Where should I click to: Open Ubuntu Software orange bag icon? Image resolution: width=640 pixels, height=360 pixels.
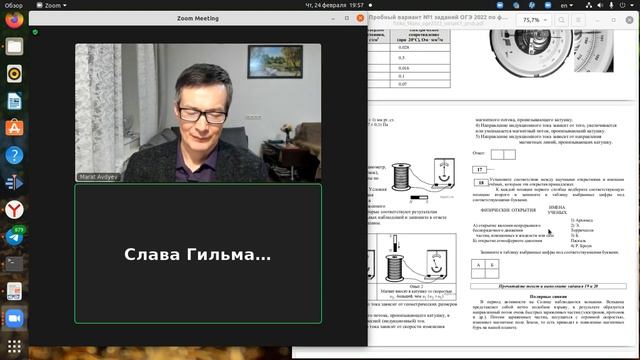click(x=14, y=128)
